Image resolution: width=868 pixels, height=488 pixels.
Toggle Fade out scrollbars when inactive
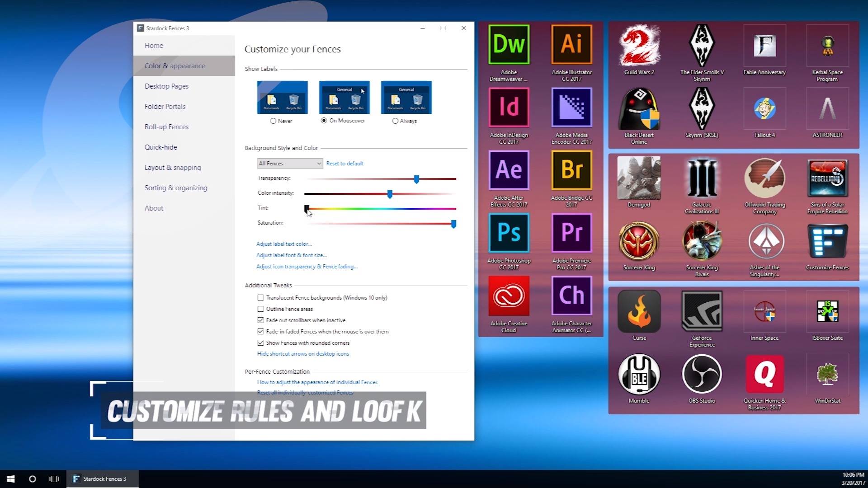click(260, 320)
